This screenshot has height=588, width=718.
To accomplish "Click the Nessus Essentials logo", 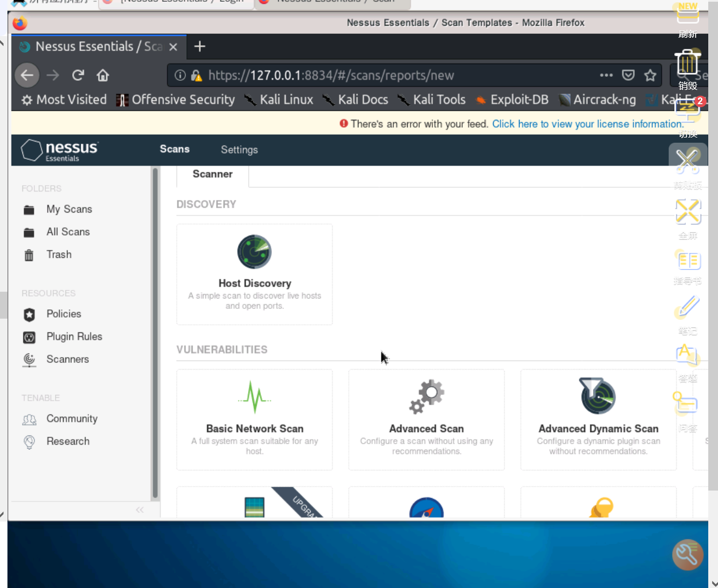I will click(x=60, y=150).
